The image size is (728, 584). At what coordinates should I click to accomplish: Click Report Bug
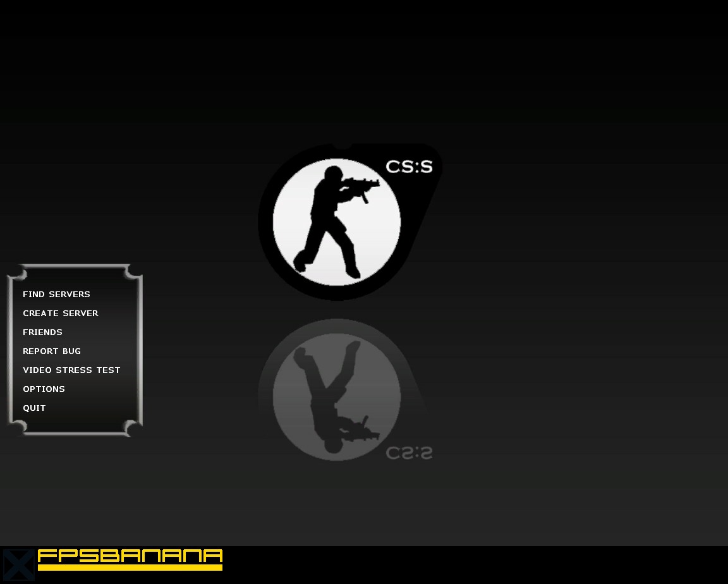[52, 351]
